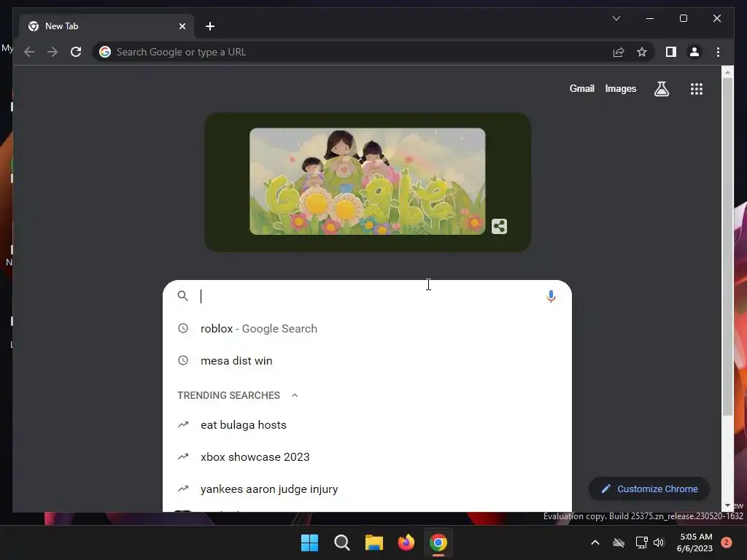The height and width of the screenshot is (560, 747).
Task: Open Google Images link
Action: pyautogui.click(x=620, y=88)
